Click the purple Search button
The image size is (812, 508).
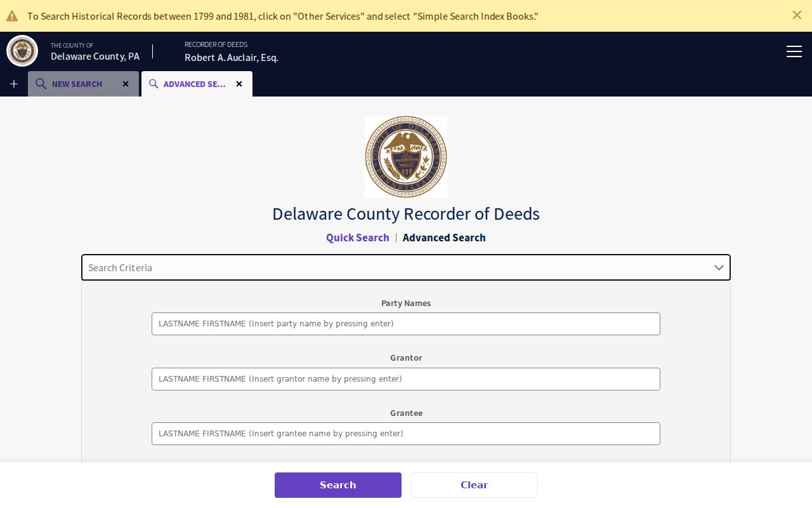[338, 485]
